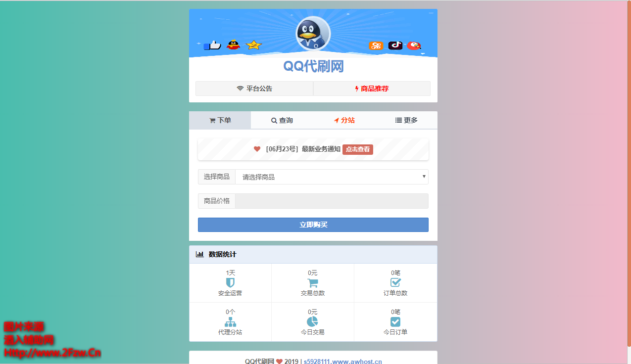Image resolution: width=631 pixels, height=364 pixels.
Task: Open 商品推荐 product recommendations
Action: tap(372, 89)
